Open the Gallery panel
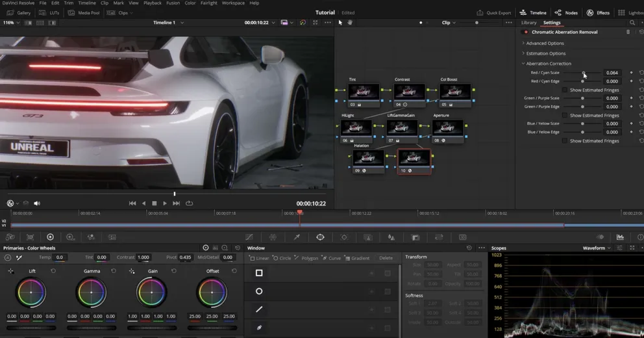This screenshot has width=644, height=338. 19,13
